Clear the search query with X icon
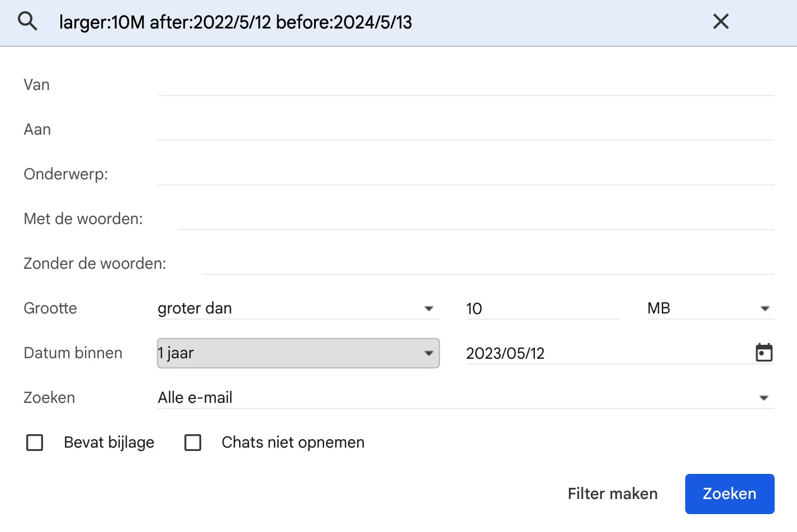 [720, 22]
